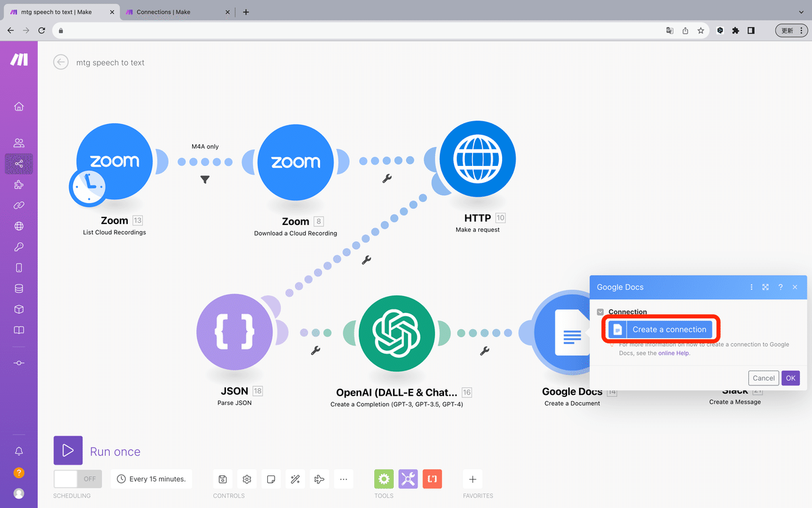Open the Every 15 minutes schedule
The width and height of the screenshot is (812, 508).
(152, 479)
